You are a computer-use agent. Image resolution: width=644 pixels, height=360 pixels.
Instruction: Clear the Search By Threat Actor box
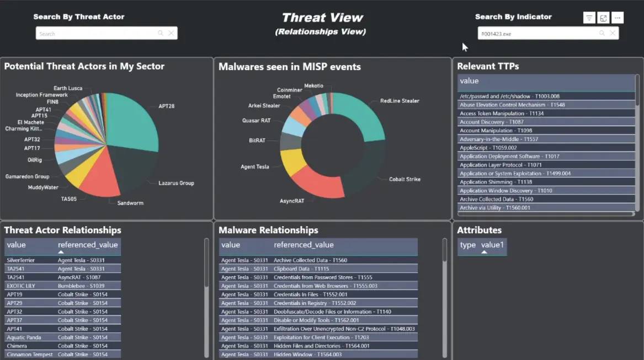(x=171, y=34)
